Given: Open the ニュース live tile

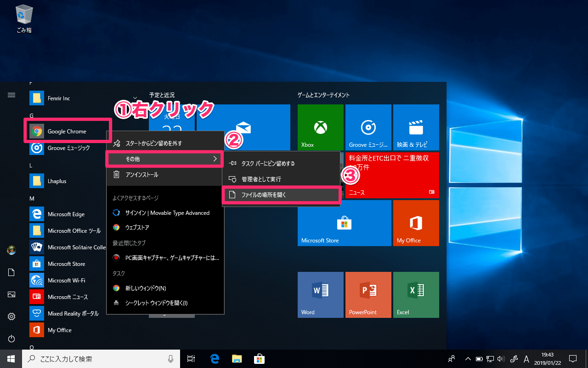Looking at the screenshot, I should coord(392,175).
